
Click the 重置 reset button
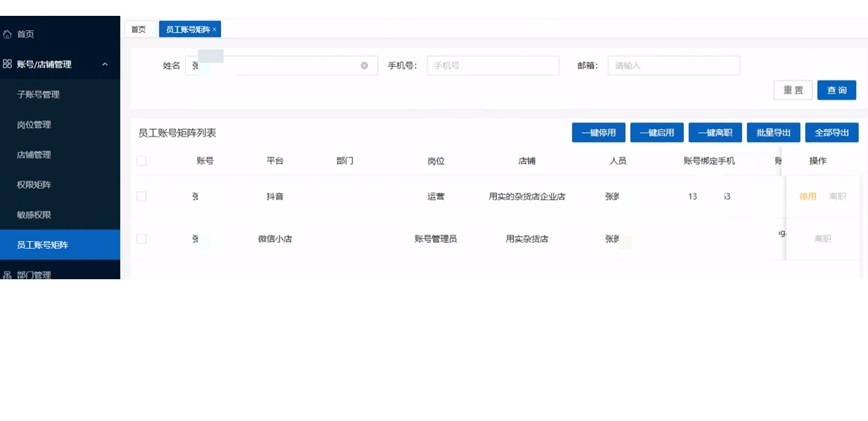[x=793, y=90]
